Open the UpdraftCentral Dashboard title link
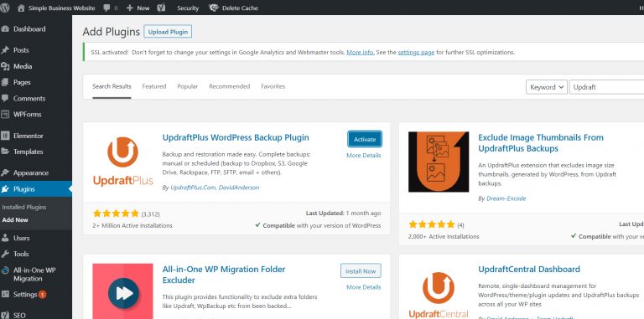 click(x=529, y=270)
